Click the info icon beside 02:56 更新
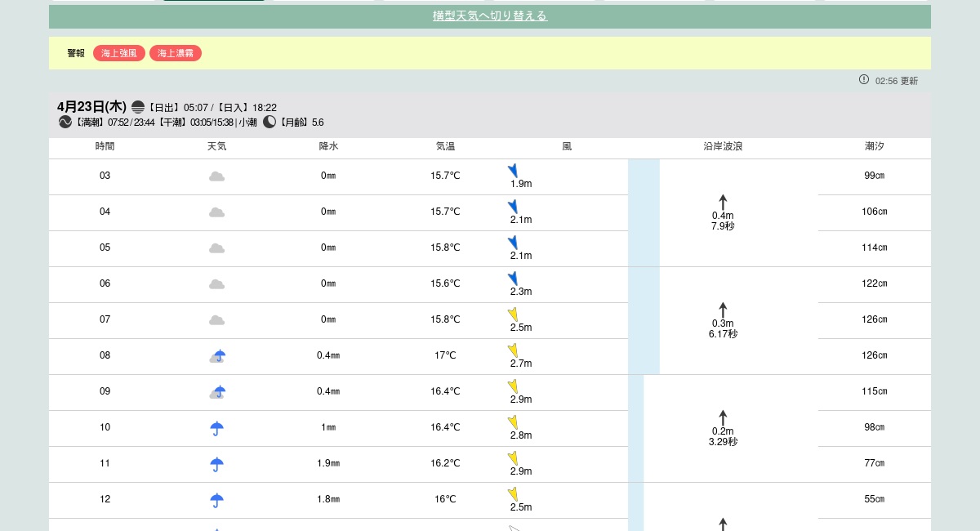Image resolution: width=980 pixels, height=531 pixels. pyautogui.click(x=864, y=79)
